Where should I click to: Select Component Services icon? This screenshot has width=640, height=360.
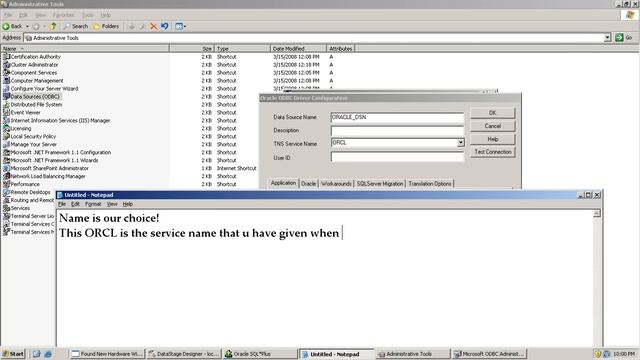[6, 73]
